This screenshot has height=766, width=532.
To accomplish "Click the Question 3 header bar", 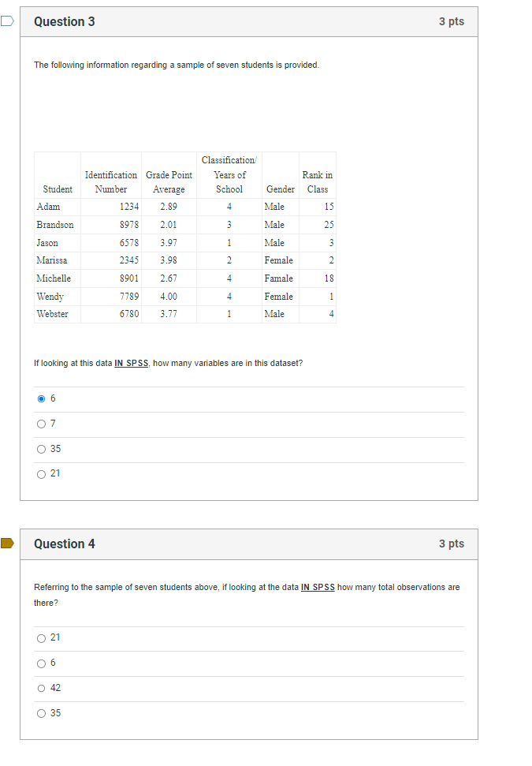I will pos(249,21).
